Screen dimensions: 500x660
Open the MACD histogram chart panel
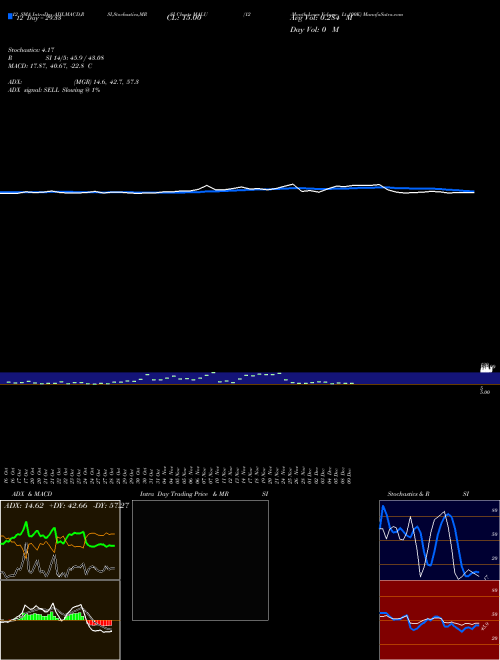point(60,620)
